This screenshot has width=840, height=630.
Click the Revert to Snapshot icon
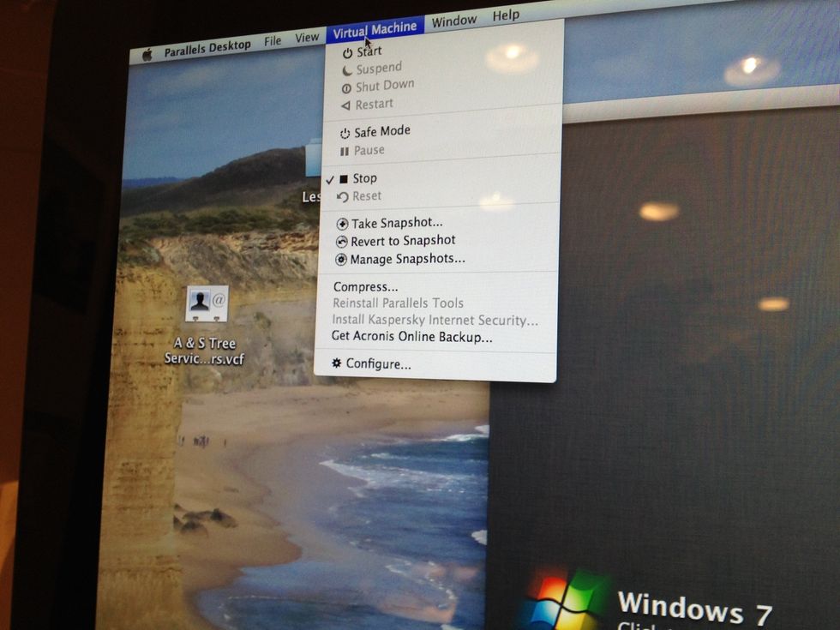coord(341,242)
